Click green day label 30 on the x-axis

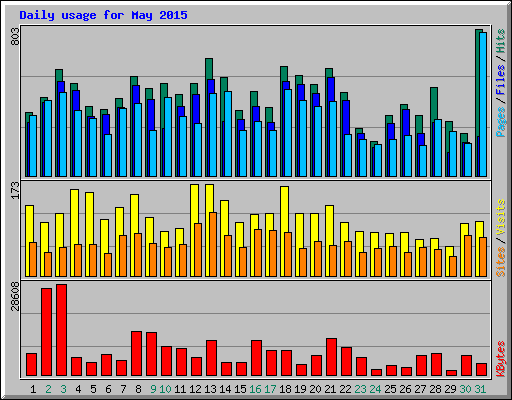coord(465,389)
